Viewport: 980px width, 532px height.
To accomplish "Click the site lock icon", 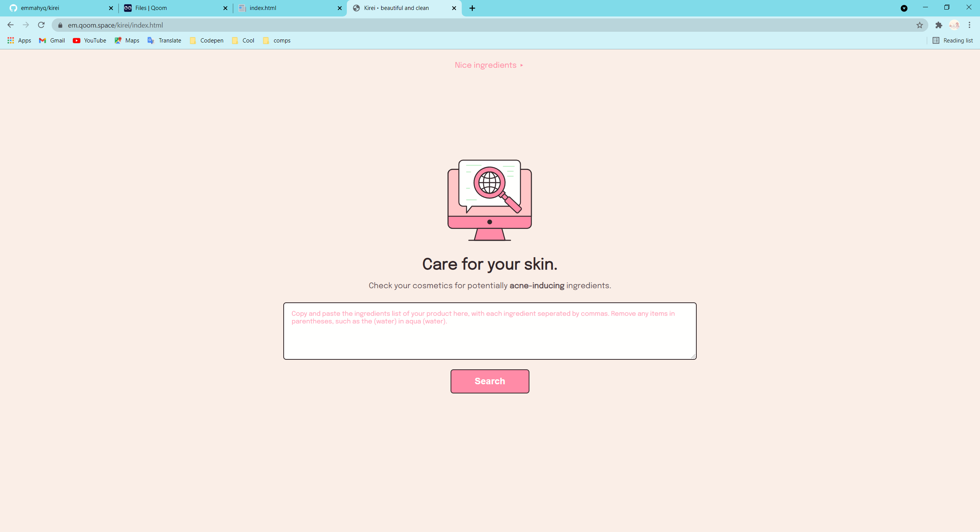I will click(x=60, y=25).
